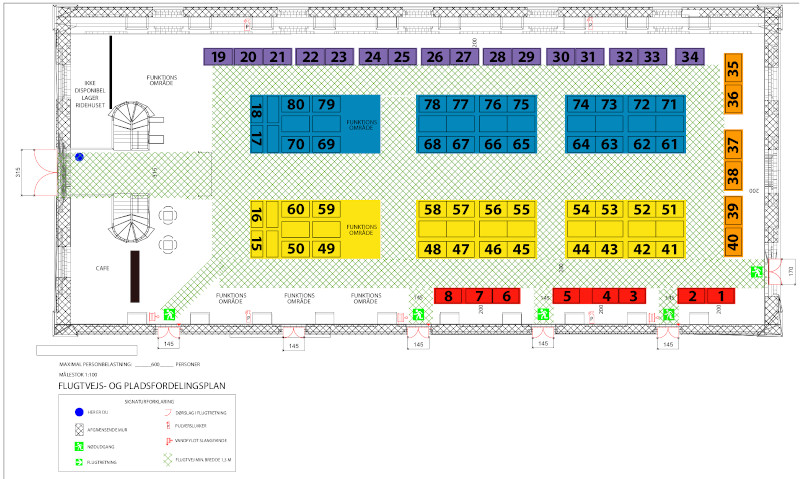The height and width of the screenshot is (479, 800).
Task: Select red booth number 1
Action: (x=720, y=296)
